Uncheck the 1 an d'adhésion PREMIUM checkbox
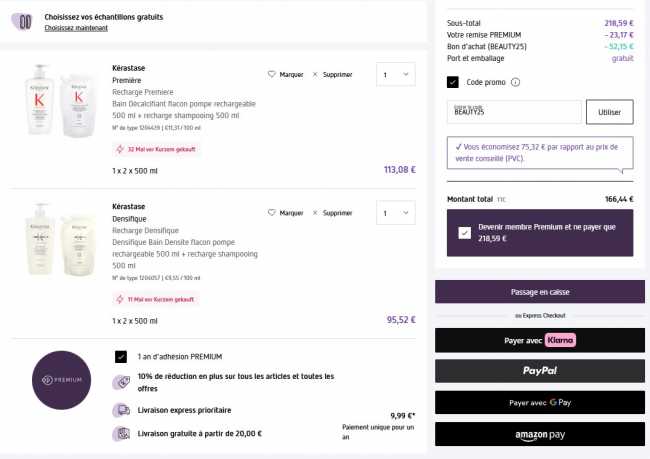Screen dimensions: 650x459 [121, 356]
